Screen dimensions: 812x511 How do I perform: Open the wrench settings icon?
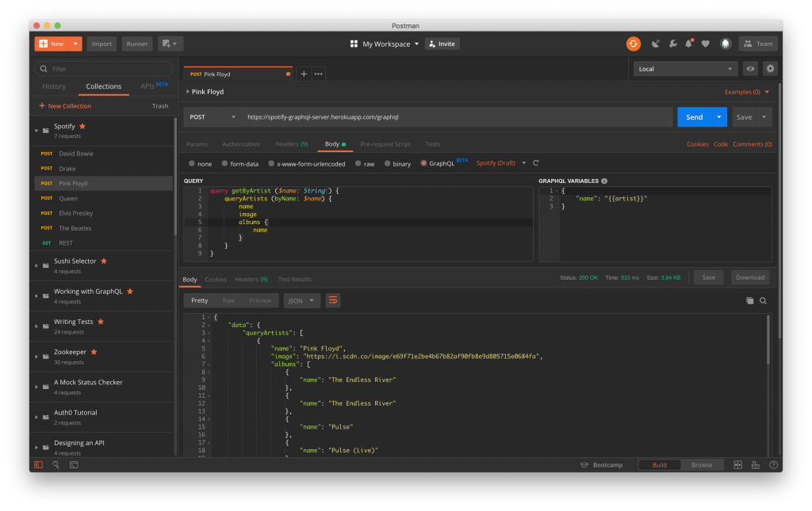point(672,44)
